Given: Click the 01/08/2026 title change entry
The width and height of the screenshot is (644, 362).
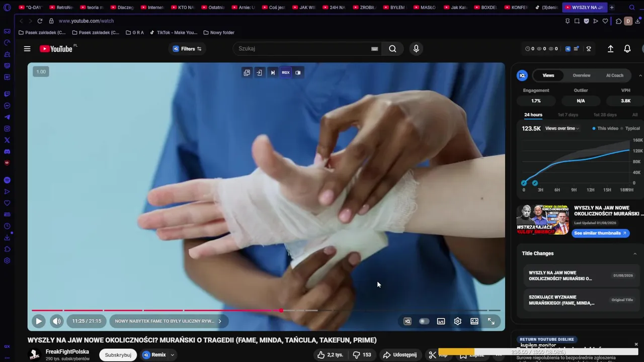Looking at the screenshot, I should tap(581, 276).
